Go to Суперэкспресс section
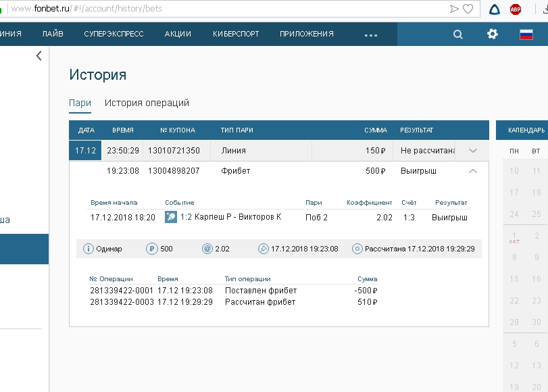The width and height of the screenshot is (548, 392). pos(114,34)
